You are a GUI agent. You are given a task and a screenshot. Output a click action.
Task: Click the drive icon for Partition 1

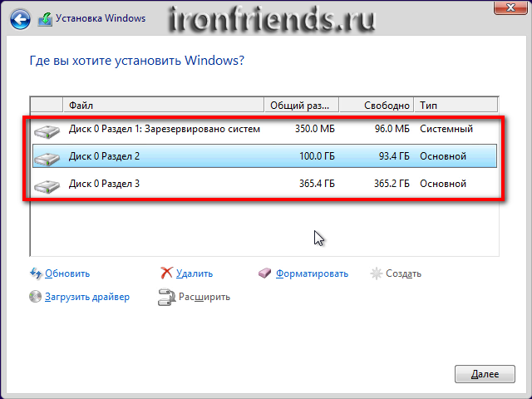coord(47,130)
